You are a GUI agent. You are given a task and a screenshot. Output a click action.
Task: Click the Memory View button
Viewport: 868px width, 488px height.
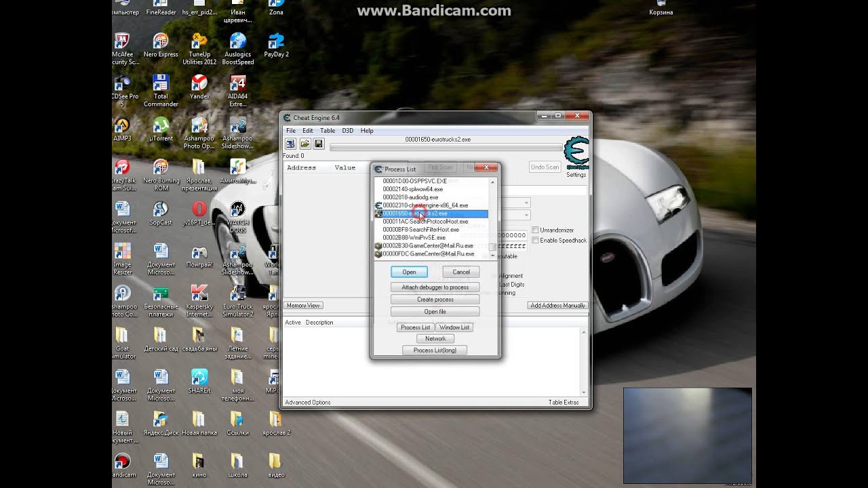click(x=303, y=306)
